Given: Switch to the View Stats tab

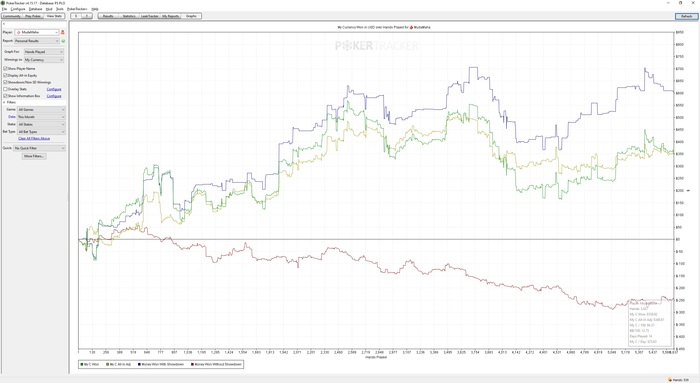Looking at the screenshot, I should tap(54, 16).
